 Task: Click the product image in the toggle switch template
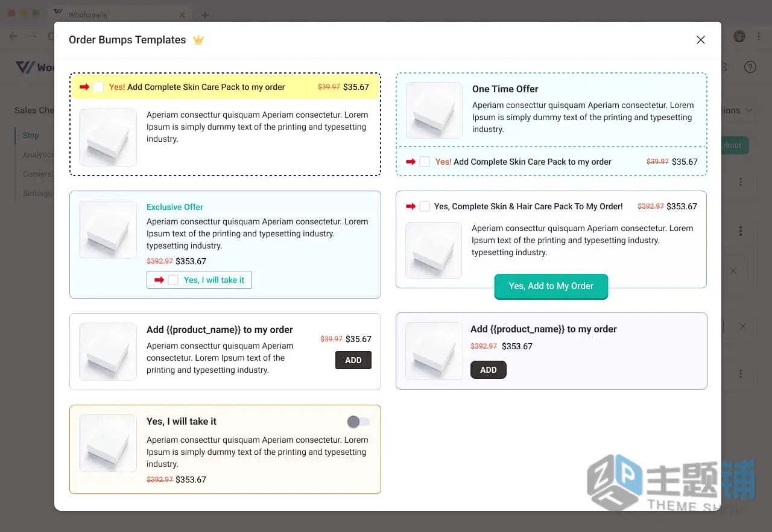108,443
